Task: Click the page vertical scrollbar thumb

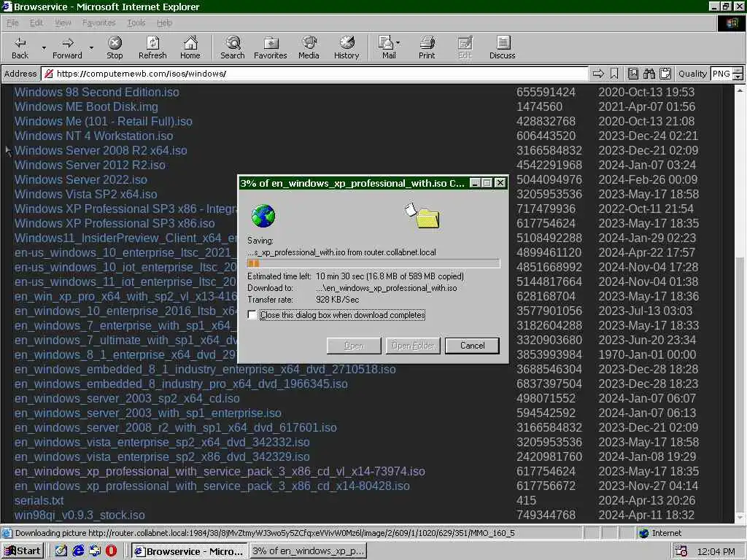Action: (x=740, y=384)
